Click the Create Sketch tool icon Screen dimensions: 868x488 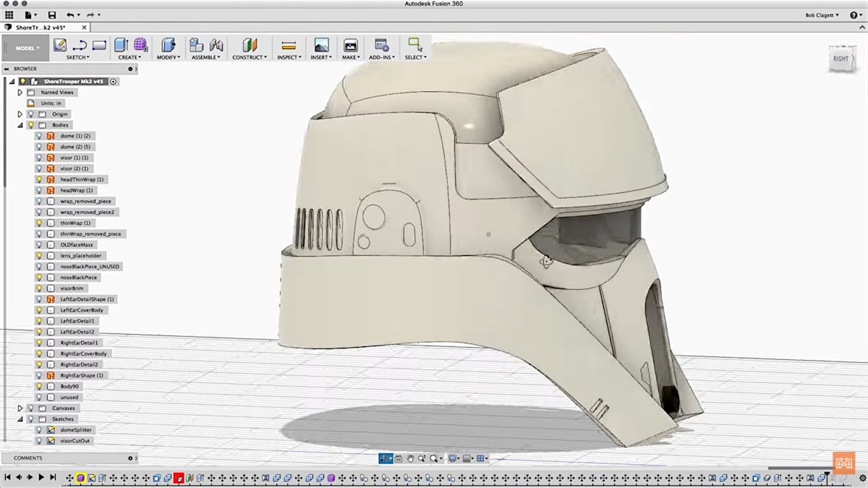(x=60, y=45)
